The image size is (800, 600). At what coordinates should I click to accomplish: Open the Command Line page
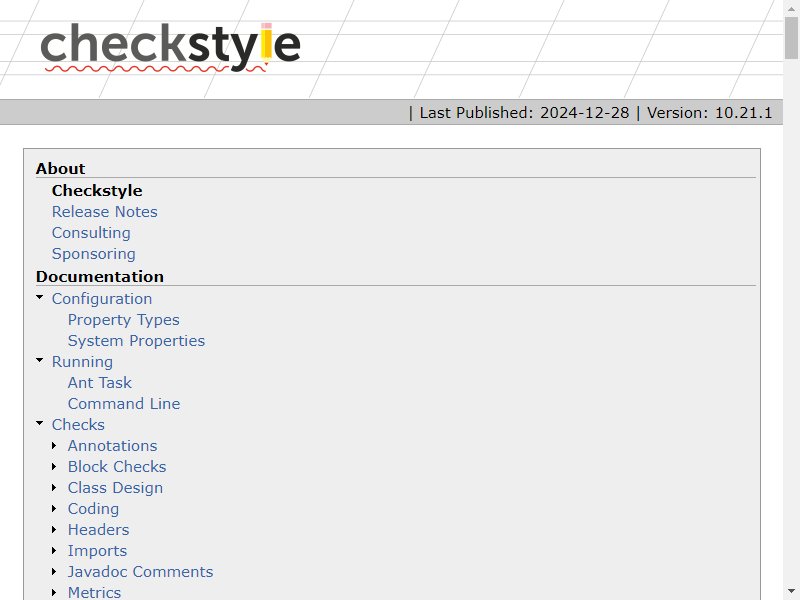pos(124,404)
